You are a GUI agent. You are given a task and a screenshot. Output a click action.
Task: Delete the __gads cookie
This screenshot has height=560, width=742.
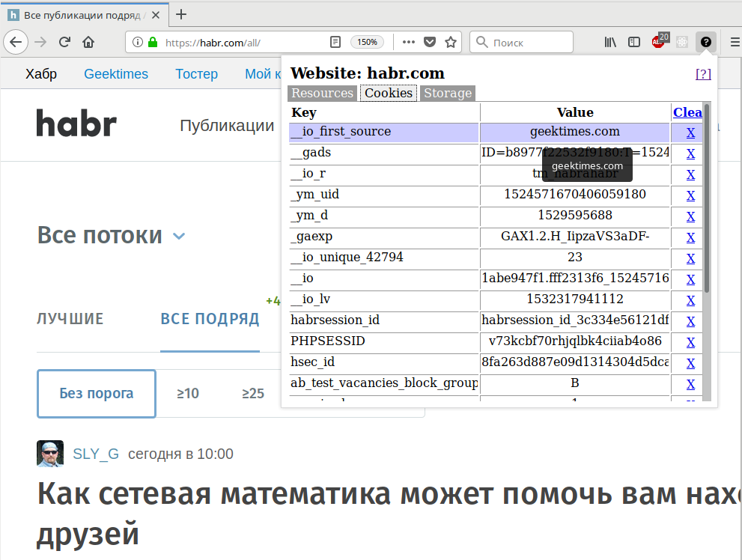pyautogui.click(x=690, y=153)
